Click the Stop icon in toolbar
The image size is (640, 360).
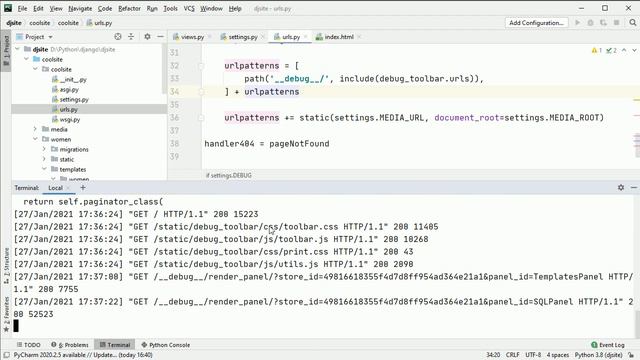tap(616, 23)
